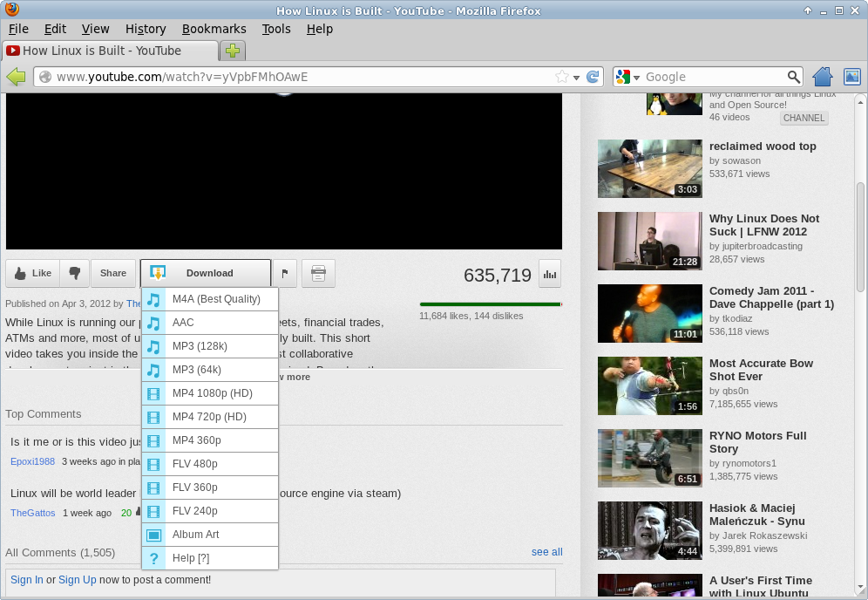Click the film icon for FLV 480p
This screenshot has width=868, height=600.
coord(154,464)
